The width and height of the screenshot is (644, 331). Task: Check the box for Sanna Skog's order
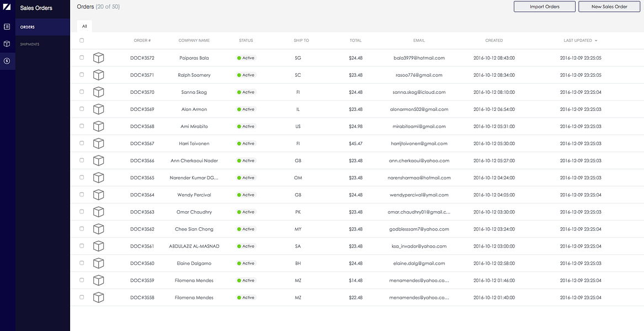(x=82, y=92)
